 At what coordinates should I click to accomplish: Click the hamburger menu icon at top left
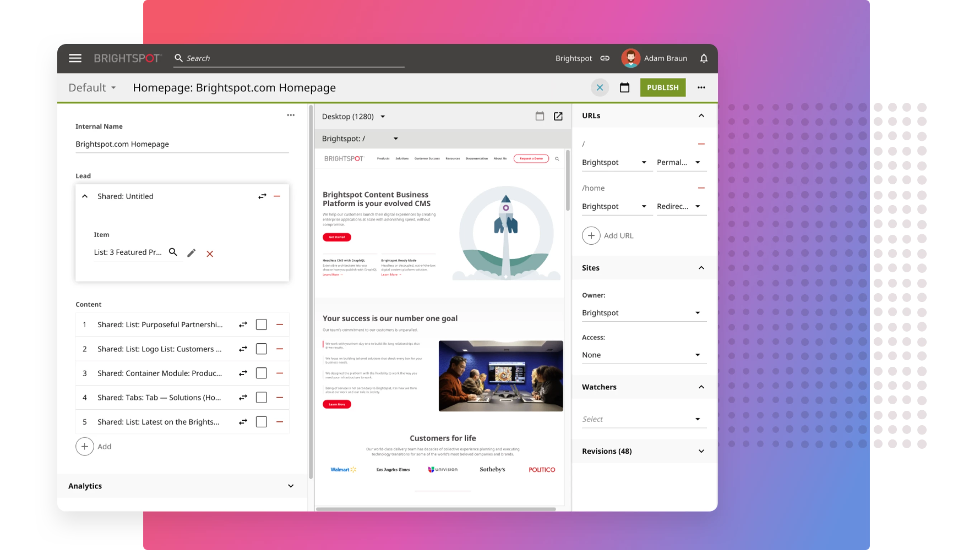pos(74,58)
